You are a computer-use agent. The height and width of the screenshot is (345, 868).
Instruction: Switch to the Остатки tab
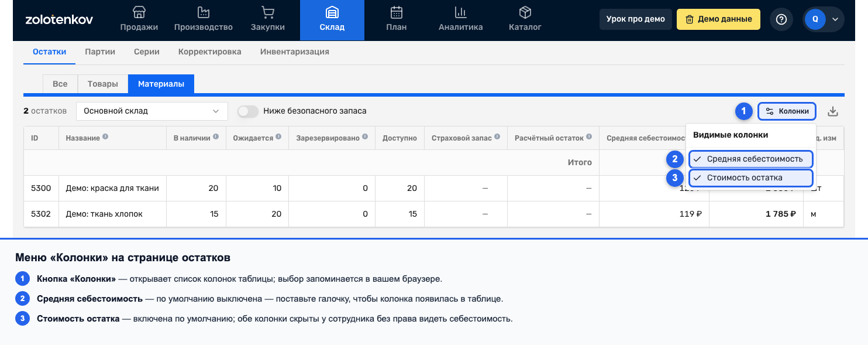point(49,52)
